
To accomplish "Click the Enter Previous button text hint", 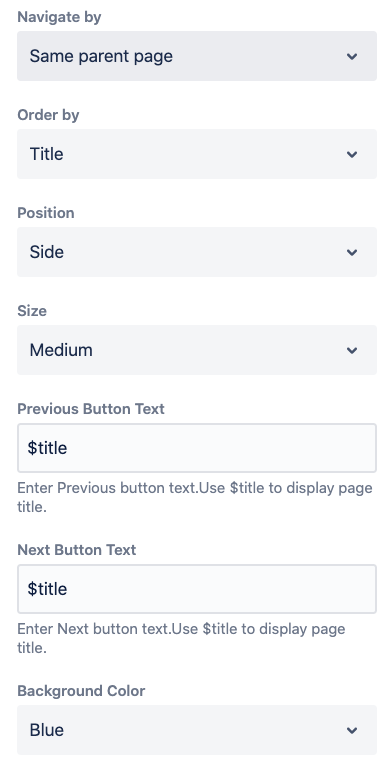I will pos(195,497).
